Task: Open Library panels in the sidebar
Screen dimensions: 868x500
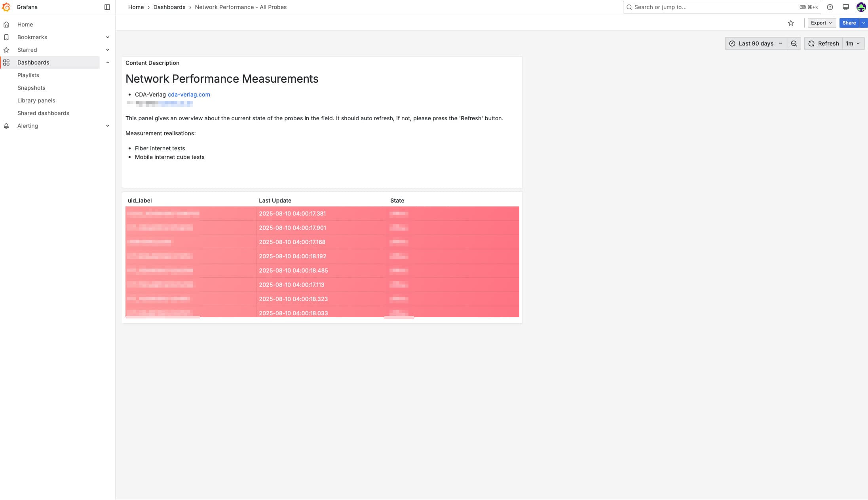Action: coord(36,100)
